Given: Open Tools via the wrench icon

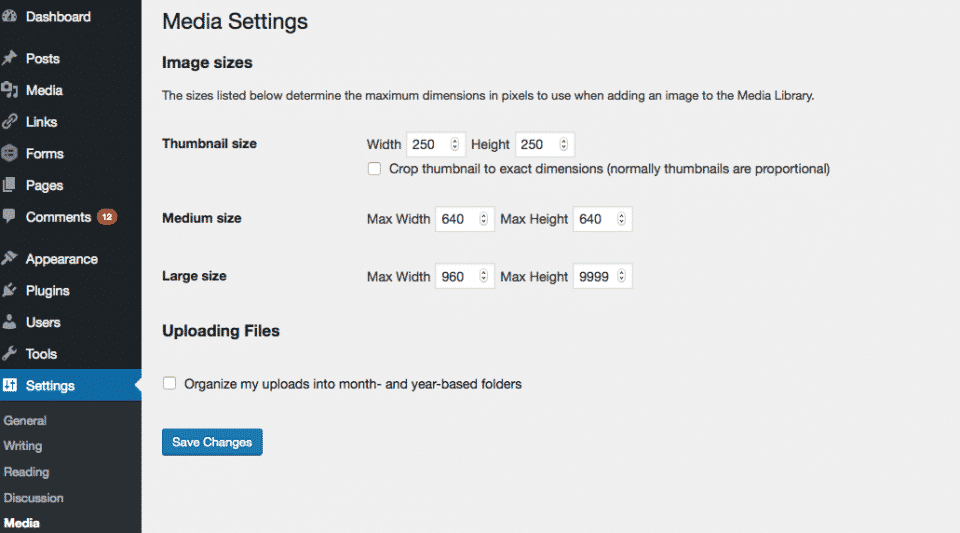Looking at the screenshot, I should click(x=9, y=353).
